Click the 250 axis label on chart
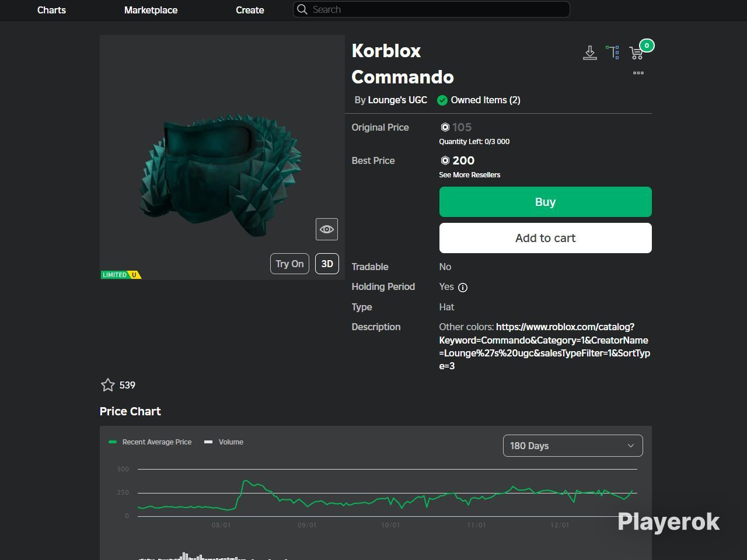The height and width of the screenshot is (560, 747). [123, 492]
